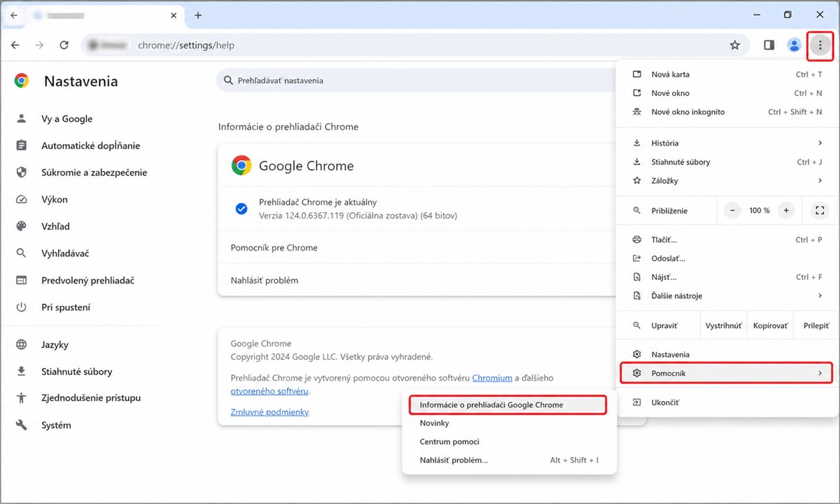The height and width of the screenshot is (504, 840).
Task: Click the person icon for Vy a Google
Action: (x=22, y=119)
